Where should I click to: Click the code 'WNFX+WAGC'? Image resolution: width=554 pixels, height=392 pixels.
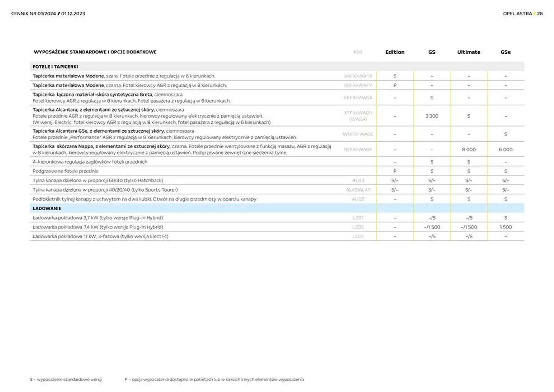pos(358,134)
